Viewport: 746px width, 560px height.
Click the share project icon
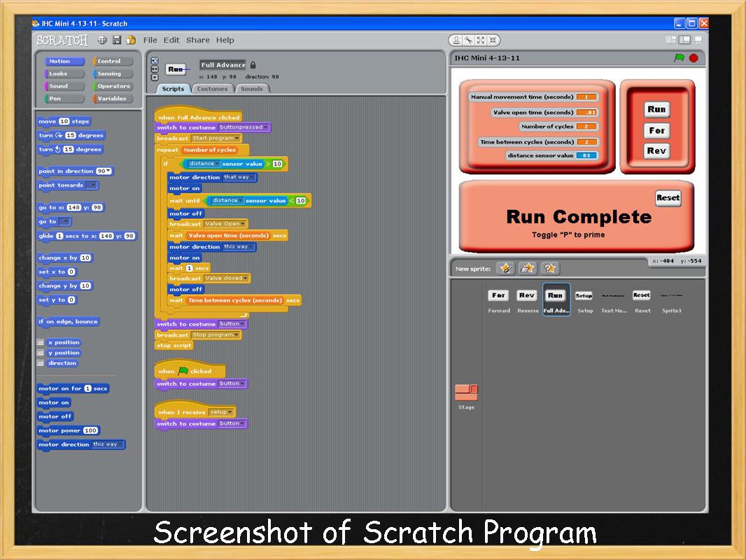click(x=131, y=40)
